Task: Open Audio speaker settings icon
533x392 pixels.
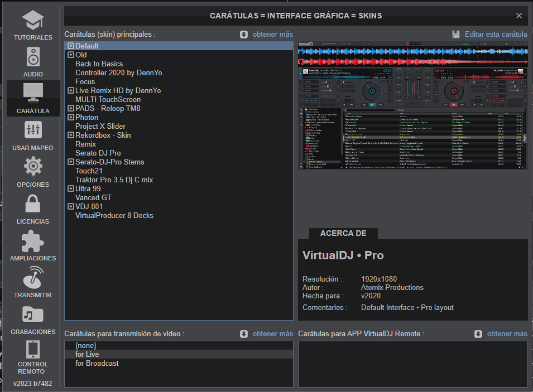Action: [x=33, y=57]
